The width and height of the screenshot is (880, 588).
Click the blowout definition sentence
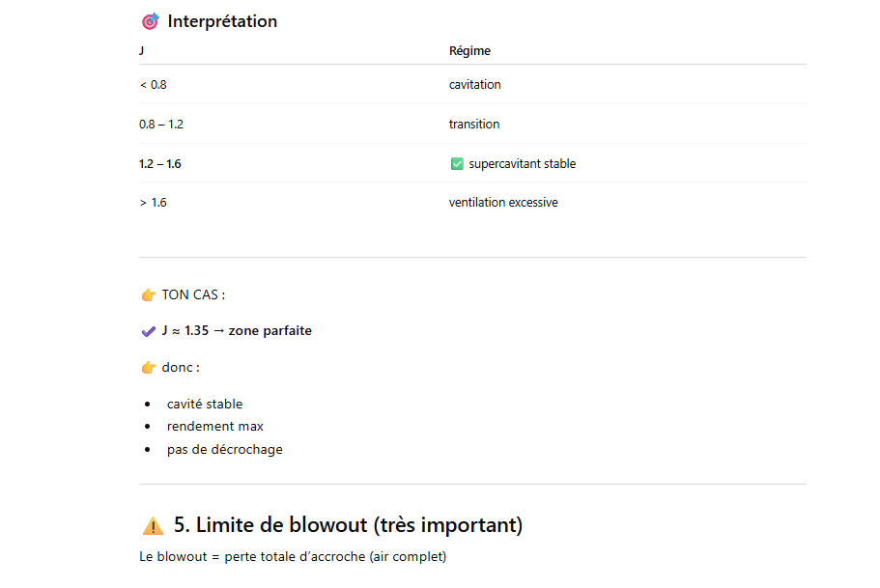coord(293,557)
